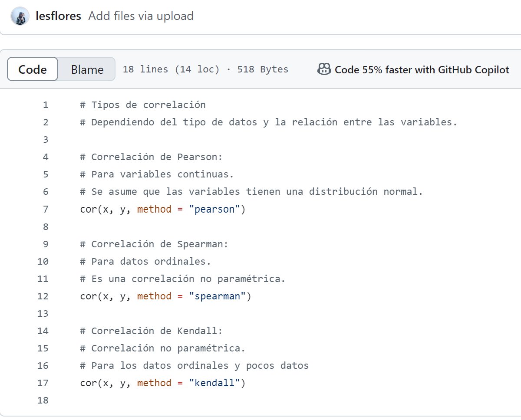Select line number 6
The width and height of the screenshot is (521, 420).
tap(46, 192)
